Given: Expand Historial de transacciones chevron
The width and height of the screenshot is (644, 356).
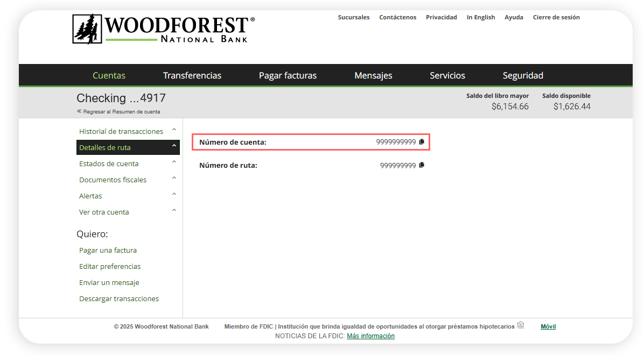Looking at the screenshot, I should [x=174, y=130].
